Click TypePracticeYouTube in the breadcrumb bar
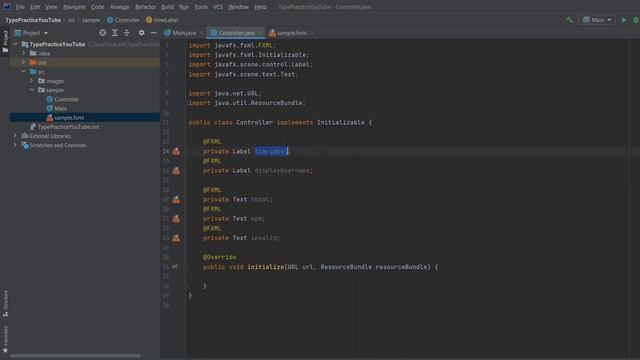The height and width of the screenshot is (360, 640). click(33, 20)
